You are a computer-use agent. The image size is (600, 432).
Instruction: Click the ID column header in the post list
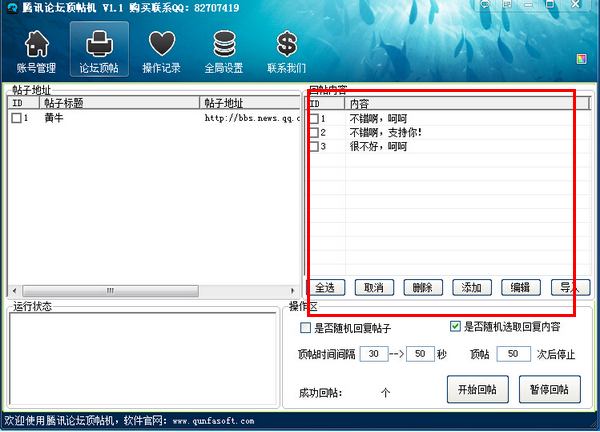(x=24, y=103)
